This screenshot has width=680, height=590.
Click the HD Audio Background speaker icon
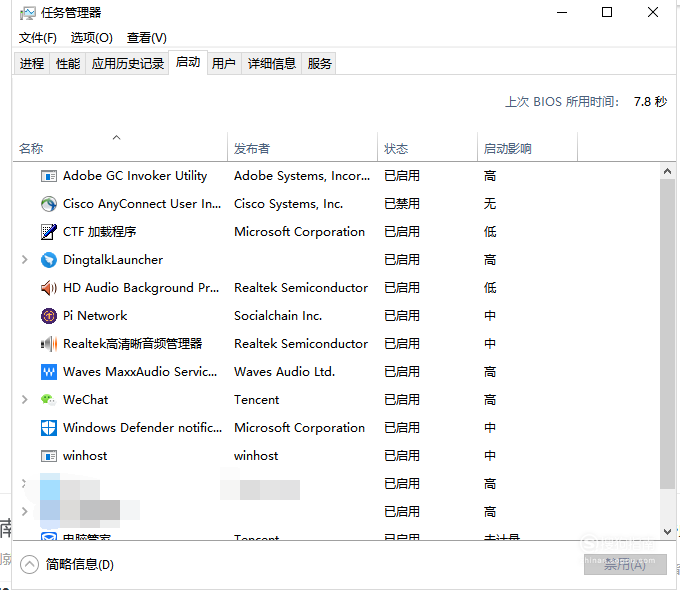[49, 288]
